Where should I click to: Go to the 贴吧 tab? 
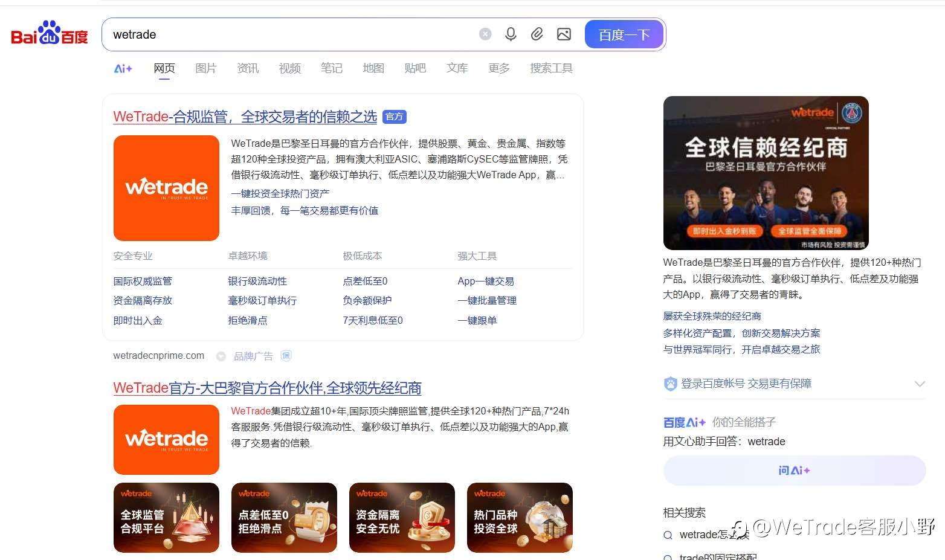click(415, 68)
